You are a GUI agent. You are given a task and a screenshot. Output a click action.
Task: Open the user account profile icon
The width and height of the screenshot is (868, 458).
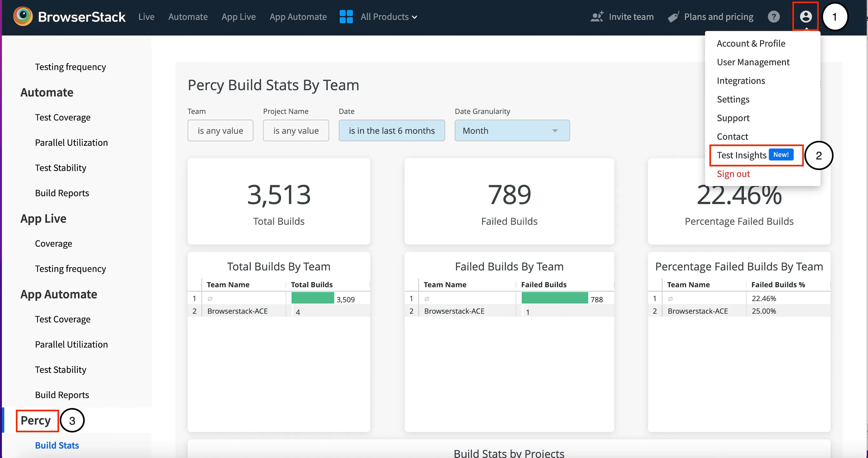[805, 17]
